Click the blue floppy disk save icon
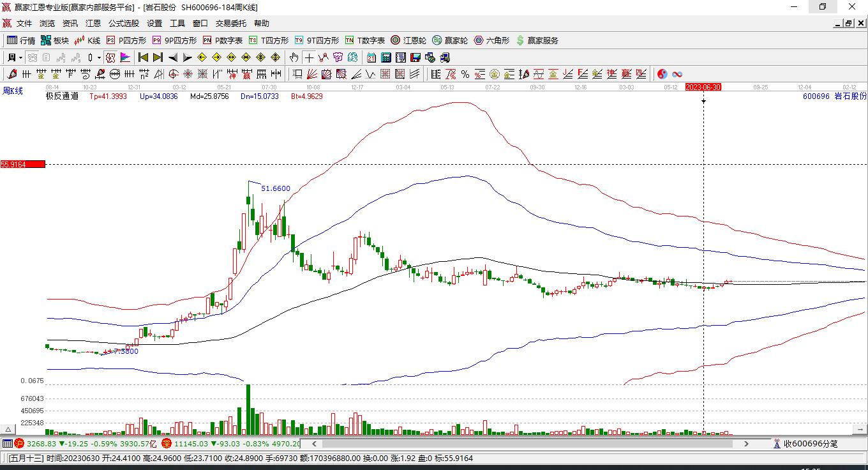This screenshot has height=470, width=868. click(x=415, y=57)
